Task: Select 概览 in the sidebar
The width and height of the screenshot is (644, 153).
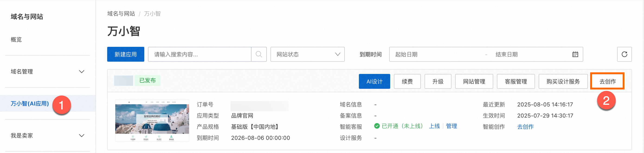Action: tap(16, 39)
